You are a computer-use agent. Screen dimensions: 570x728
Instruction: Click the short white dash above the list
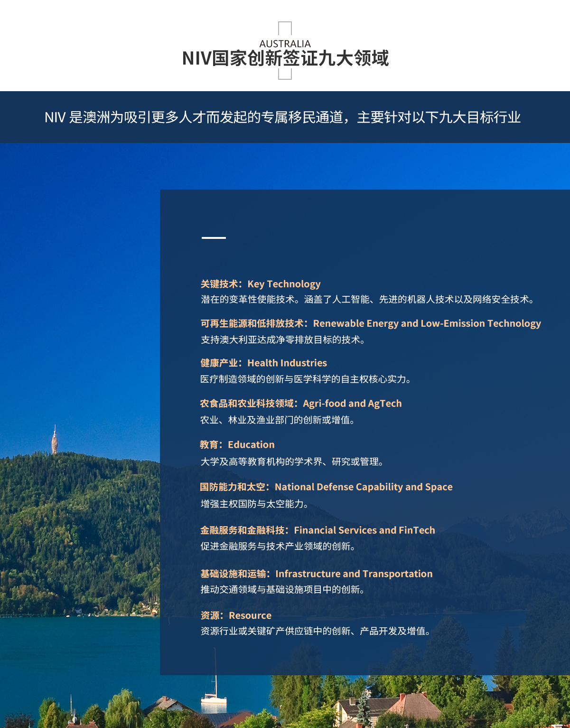[214, 237]
